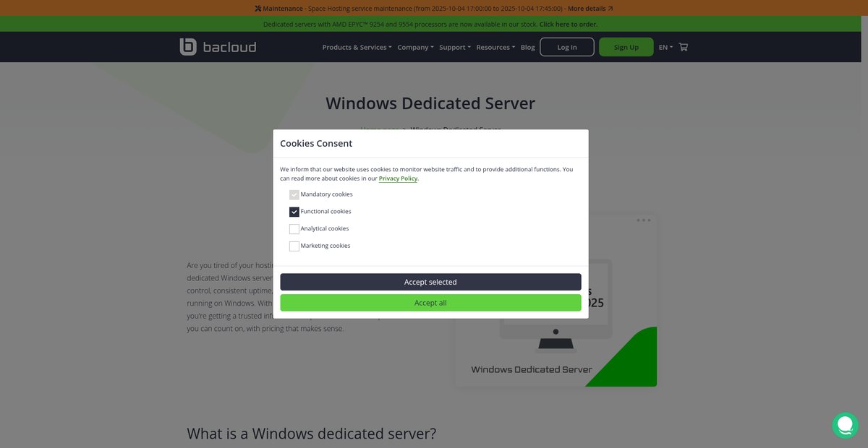Go to the Blog page

click(x=528, y=47)
